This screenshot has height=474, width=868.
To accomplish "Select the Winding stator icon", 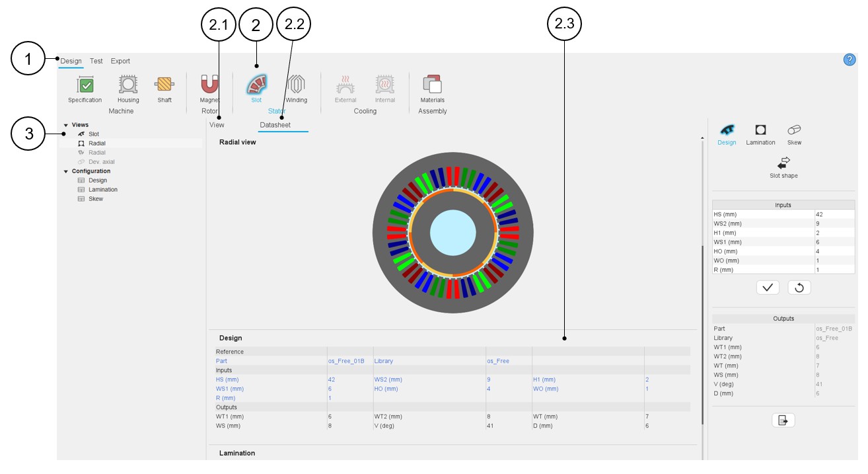I will pyautogui.click(x=296, y=86).
